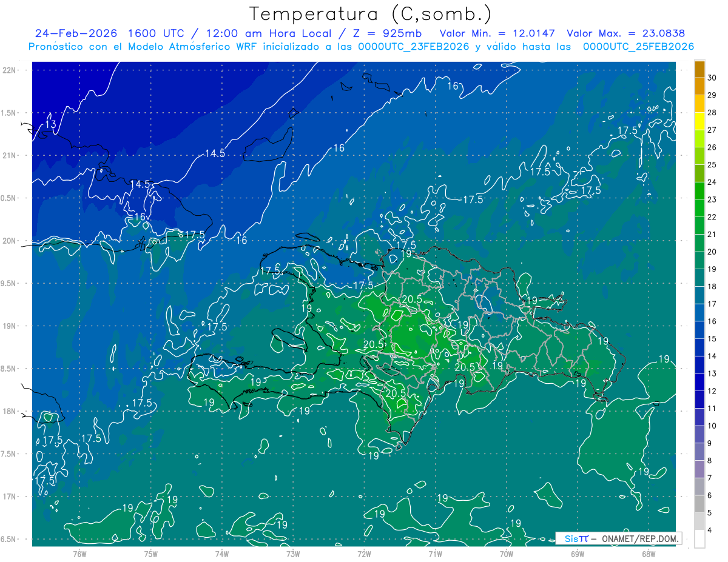The width and height of the screenshot is (728, 562).
Task: Select the valid-until time '0000UTC_25FEB2026'
Action: 638,47
